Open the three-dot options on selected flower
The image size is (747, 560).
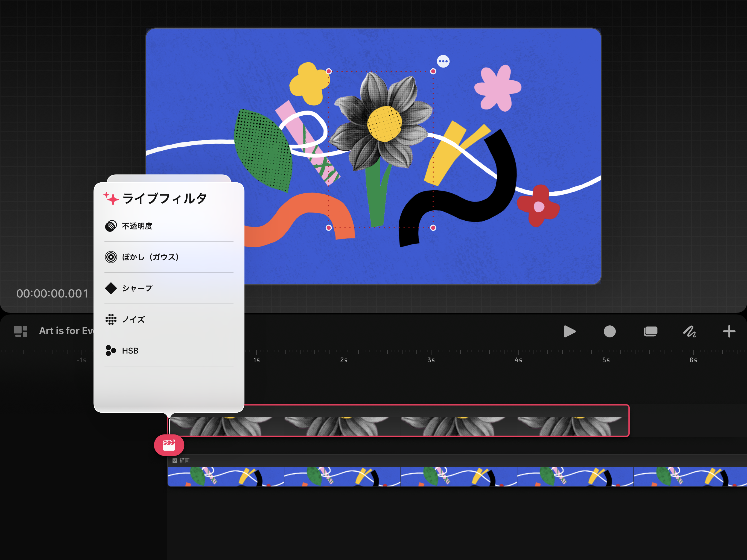443,62
